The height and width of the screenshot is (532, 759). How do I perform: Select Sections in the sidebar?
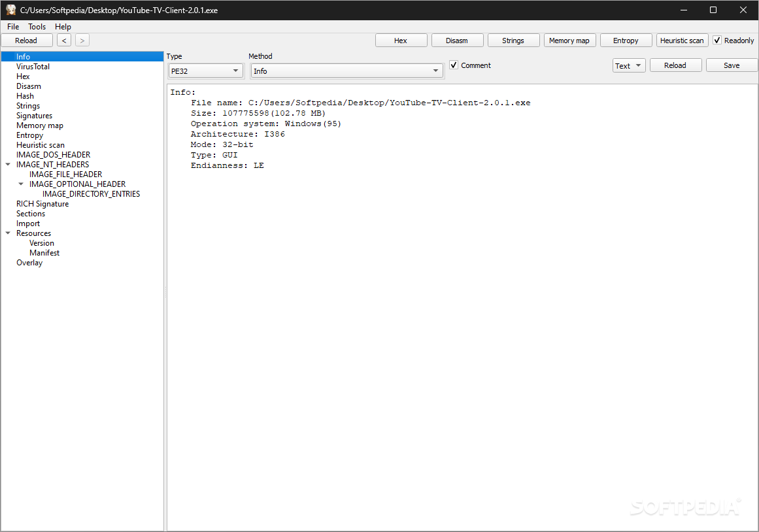pos(31,214)
